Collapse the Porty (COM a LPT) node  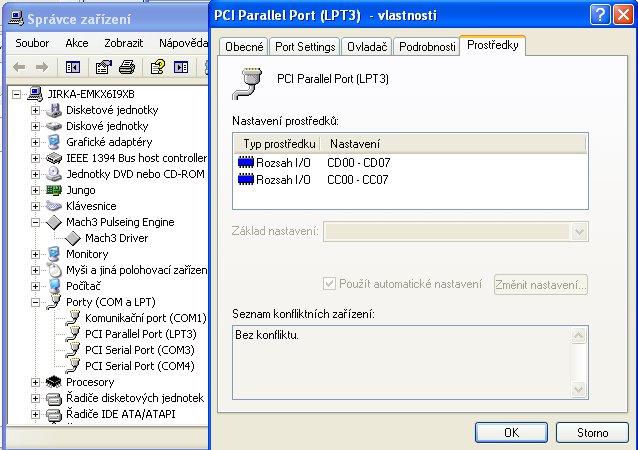pos(36,302)
